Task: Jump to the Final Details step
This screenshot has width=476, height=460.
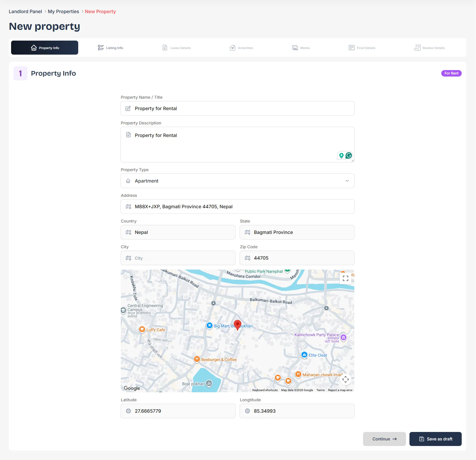Action: point(362,48)
